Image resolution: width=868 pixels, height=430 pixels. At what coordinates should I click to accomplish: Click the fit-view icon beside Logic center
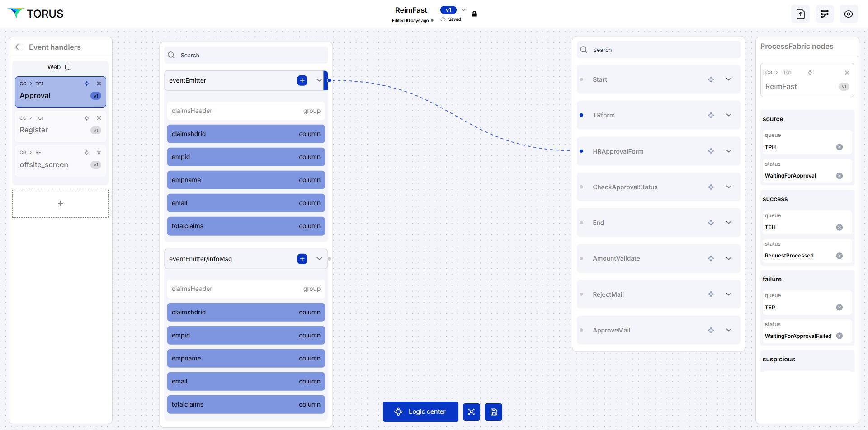pos(471,412)
